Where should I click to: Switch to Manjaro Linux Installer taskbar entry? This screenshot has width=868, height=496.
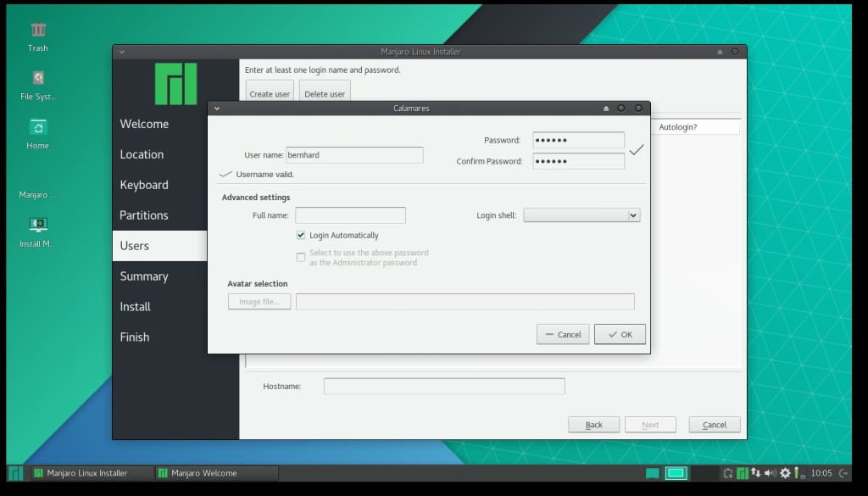click(x=92, y=473)
